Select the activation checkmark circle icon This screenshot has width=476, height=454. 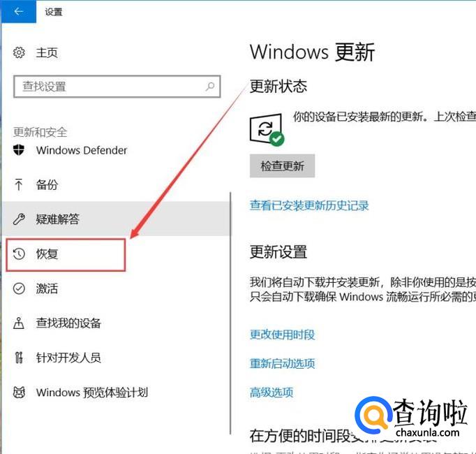19,288
